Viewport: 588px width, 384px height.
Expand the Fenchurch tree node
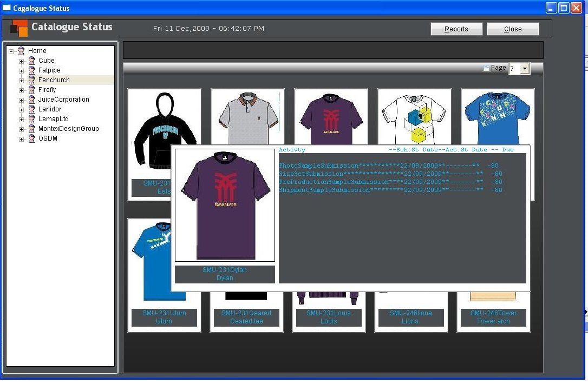[x=22, y=80]
